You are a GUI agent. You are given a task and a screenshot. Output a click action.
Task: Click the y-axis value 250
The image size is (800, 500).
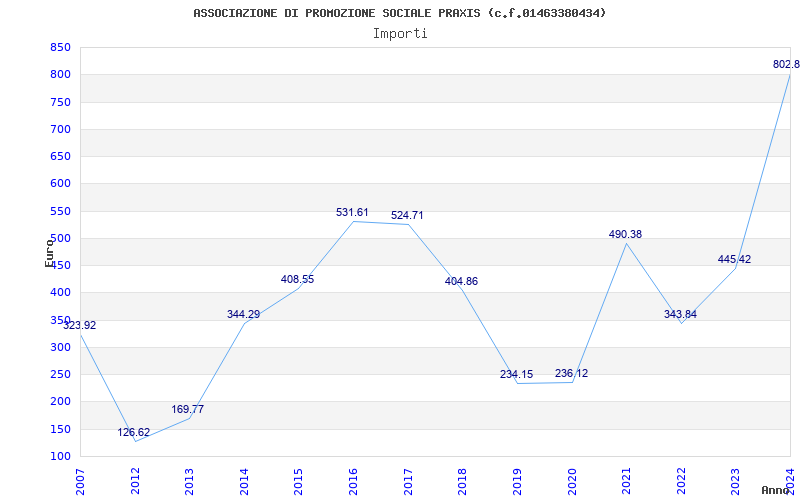pos(60,374)
